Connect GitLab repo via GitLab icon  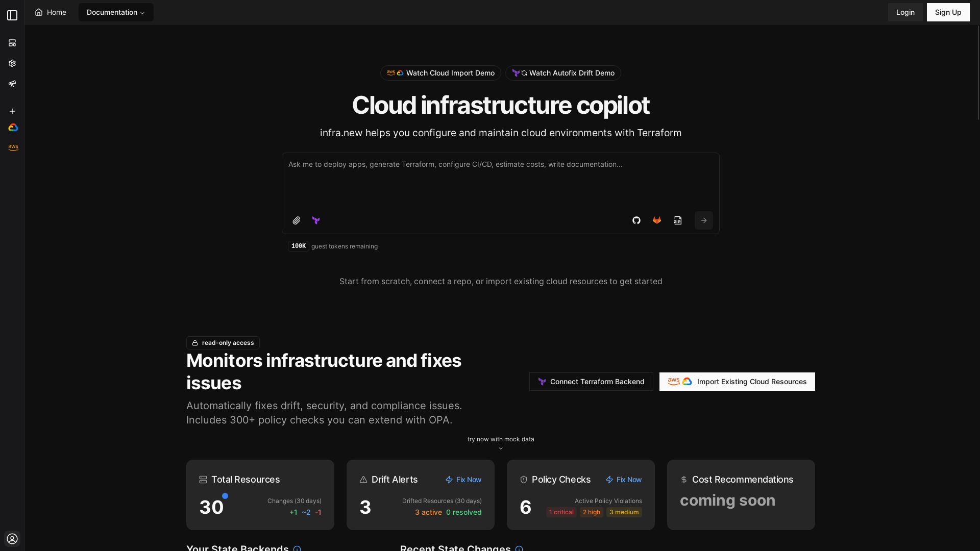click(657, 220)
